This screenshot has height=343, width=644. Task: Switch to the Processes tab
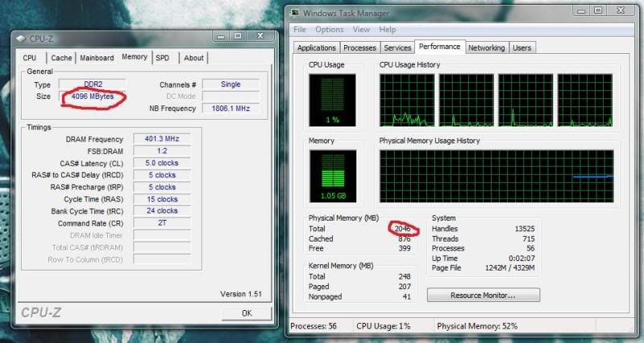pos(359,48)
